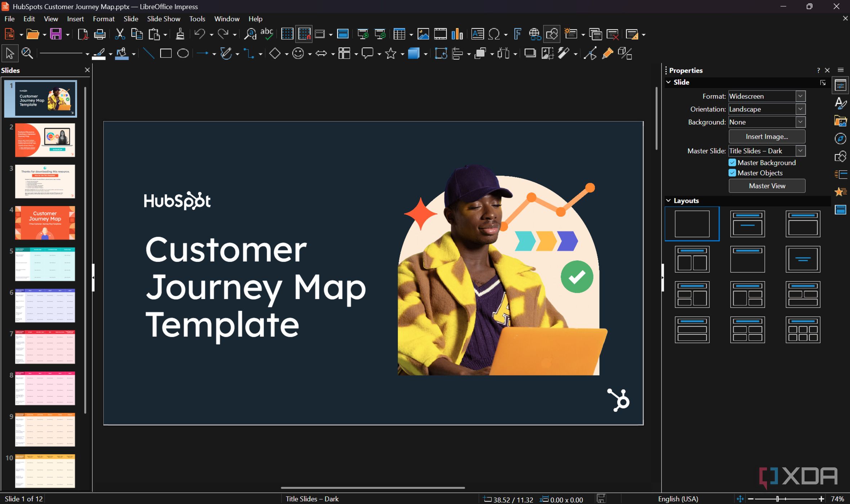
Task: Uncheck the Master Background checkbox
Action: [x=732, y=163]
